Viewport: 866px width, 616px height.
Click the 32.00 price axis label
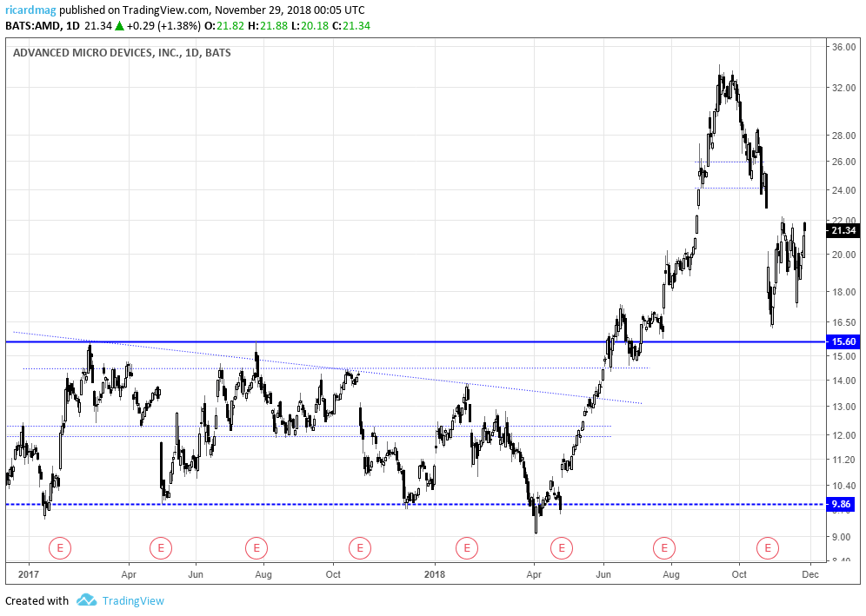point(844,88)
